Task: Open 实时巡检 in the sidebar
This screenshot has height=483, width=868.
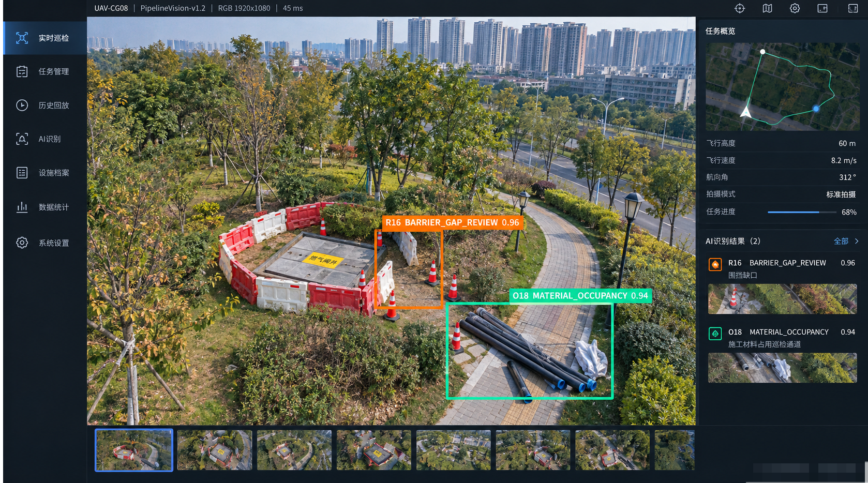Action: click(45, 38)
